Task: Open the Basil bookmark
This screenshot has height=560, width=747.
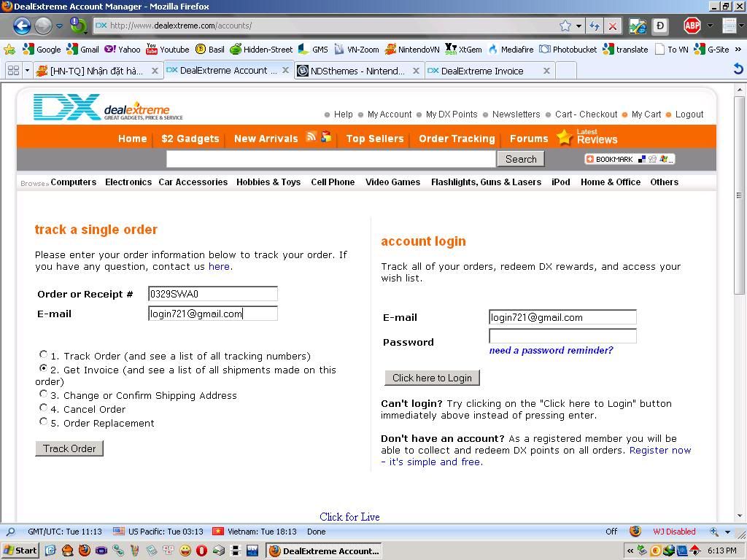Action: click(210, 49)
